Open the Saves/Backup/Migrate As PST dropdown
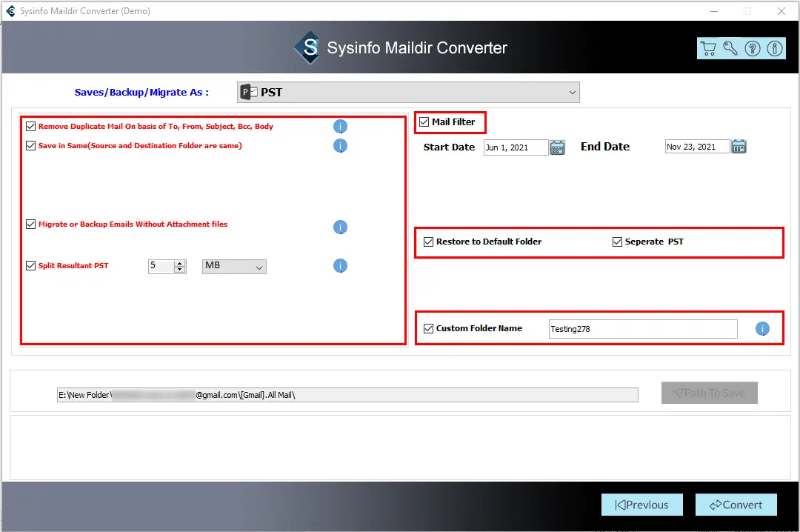This screenshot has width=800, height=532. (408, 93)
